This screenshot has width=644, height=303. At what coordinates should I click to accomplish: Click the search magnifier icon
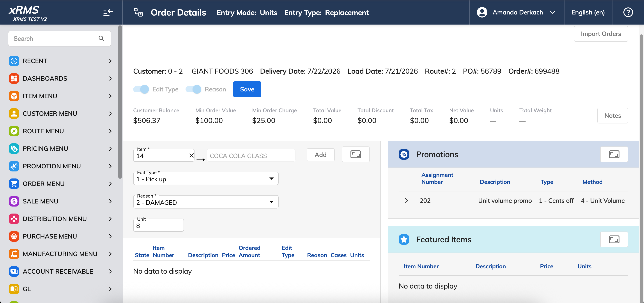coord(101,39)
